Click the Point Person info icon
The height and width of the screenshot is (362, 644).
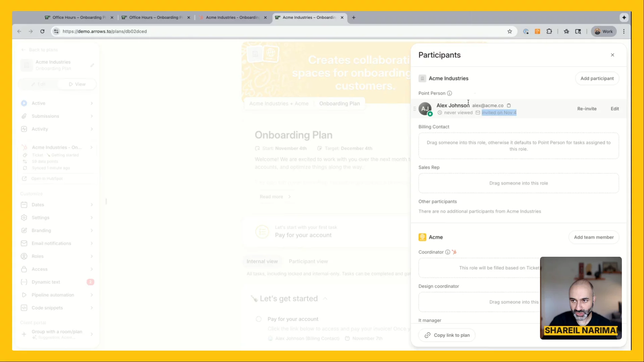tap(449, 93)
